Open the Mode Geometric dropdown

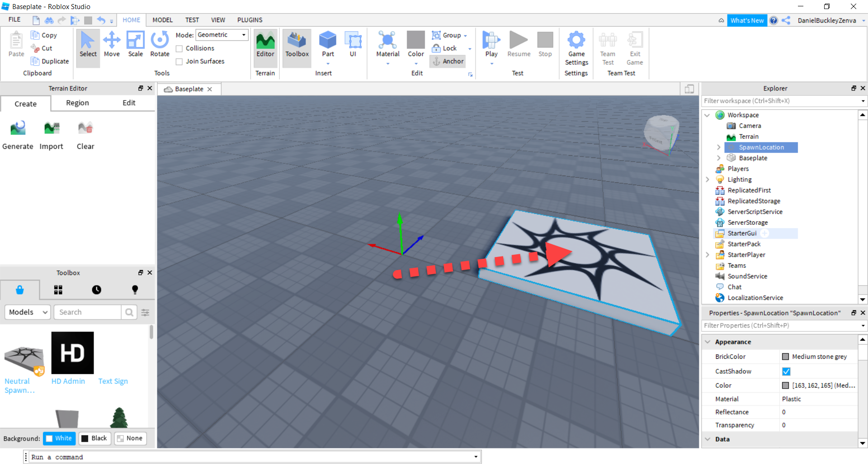[x=222, y=35]
